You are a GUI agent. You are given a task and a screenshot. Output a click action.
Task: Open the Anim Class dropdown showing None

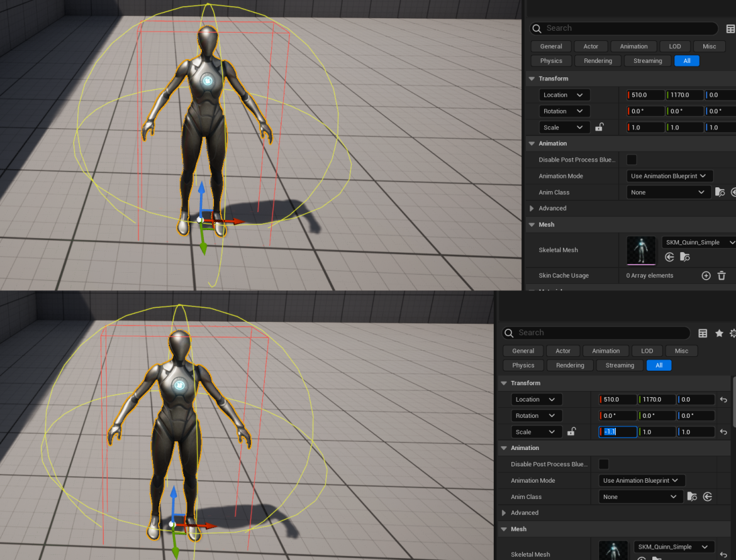(669, 192)
